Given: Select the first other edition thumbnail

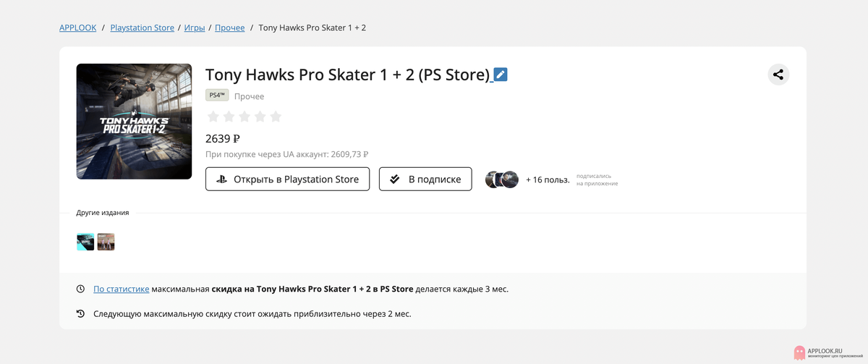Looking at the screenshot, I should click(85, 242).
